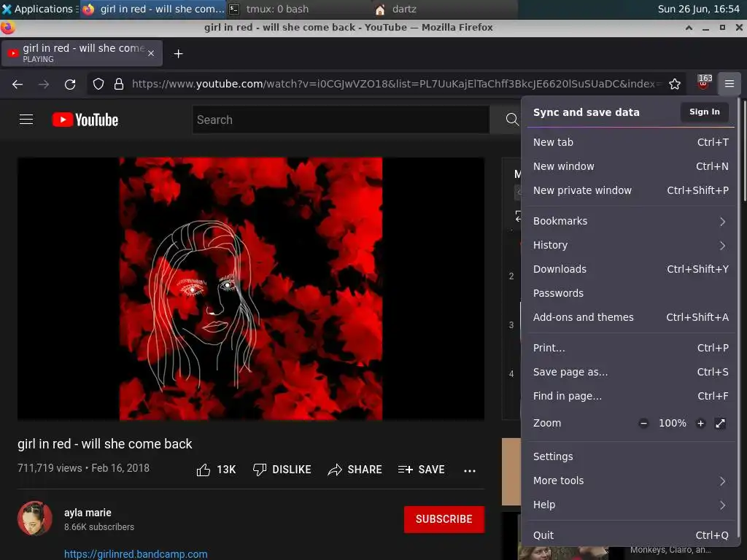Zoom out with the minus button
This screenshot has width=747, height=560.
[643, 423]
